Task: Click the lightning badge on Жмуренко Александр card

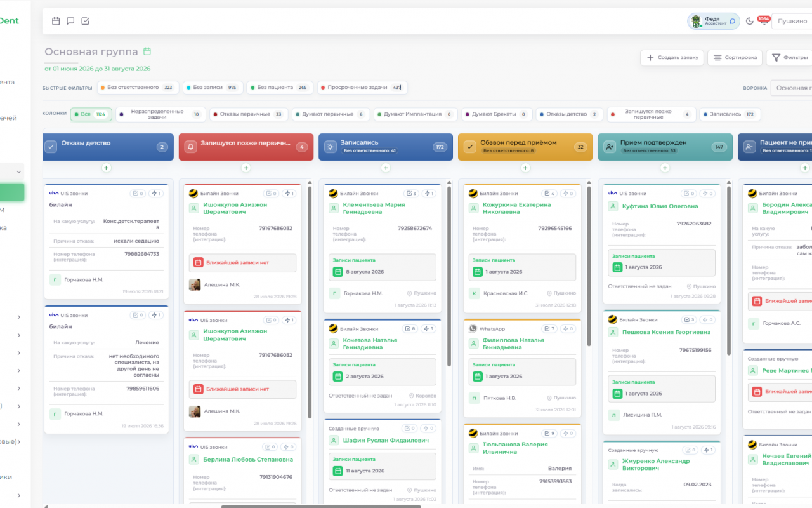Action: (x=708, y=450)
